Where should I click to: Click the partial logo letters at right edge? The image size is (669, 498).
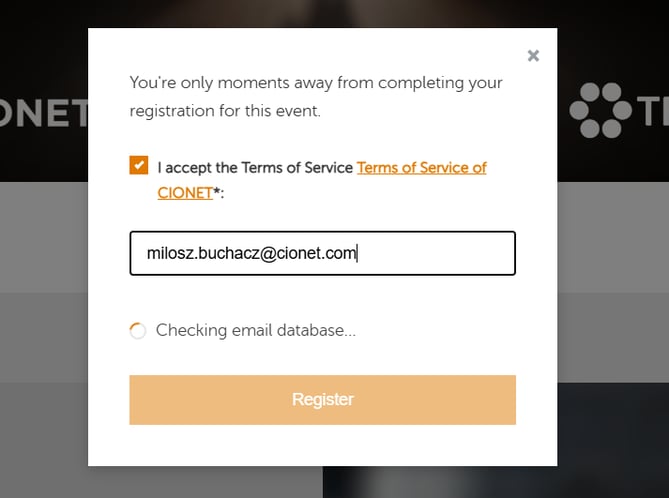pyautogui.click(x=652, y=110)
